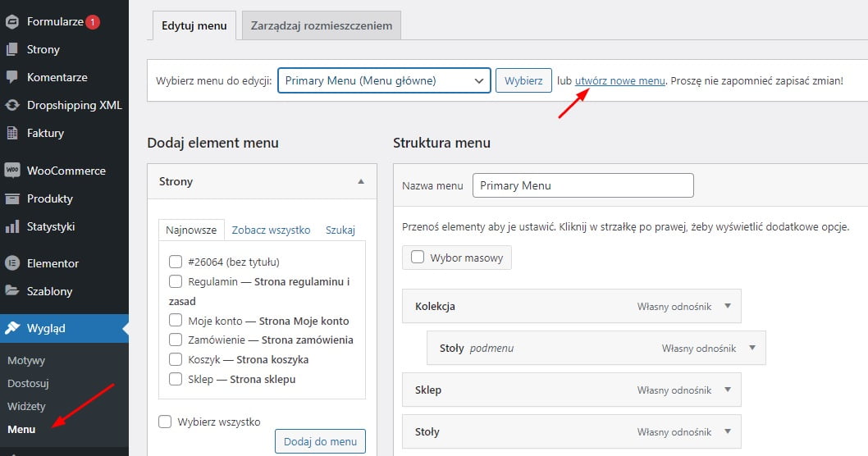Click the Elementor sidebar icon
Image resolution: width=868 pixels, height=456 pixels.
11,263
